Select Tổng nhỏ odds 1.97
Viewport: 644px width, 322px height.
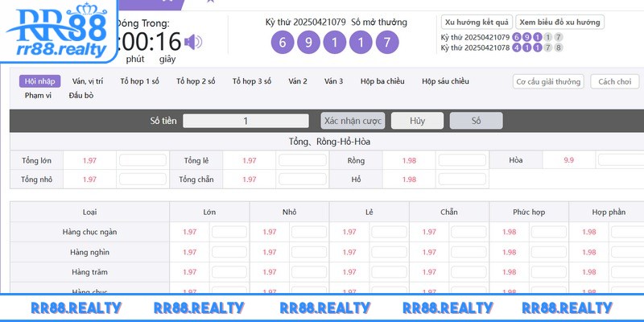point(89,180)
